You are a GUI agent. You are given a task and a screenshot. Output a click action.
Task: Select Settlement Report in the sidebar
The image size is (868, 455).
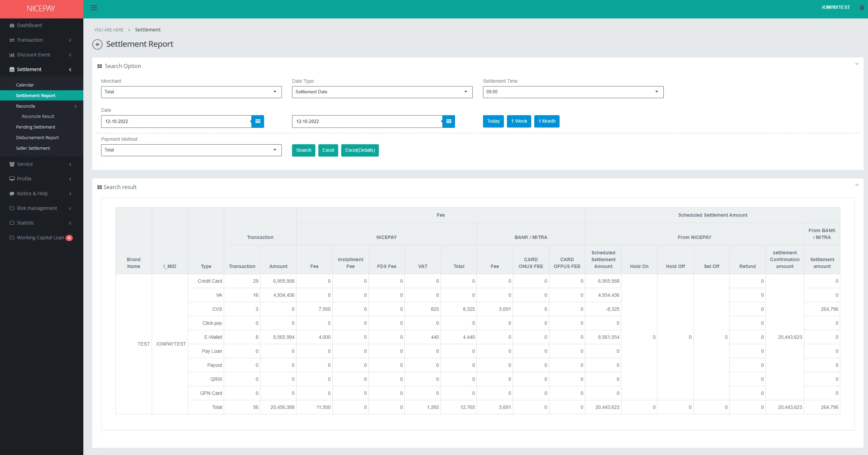point(42,95)
